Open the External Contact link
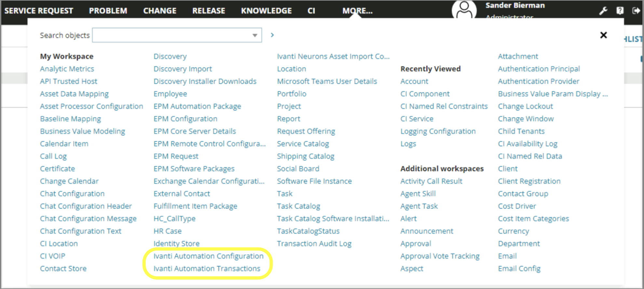Viewport: 644px width, 289px height. 181,194
